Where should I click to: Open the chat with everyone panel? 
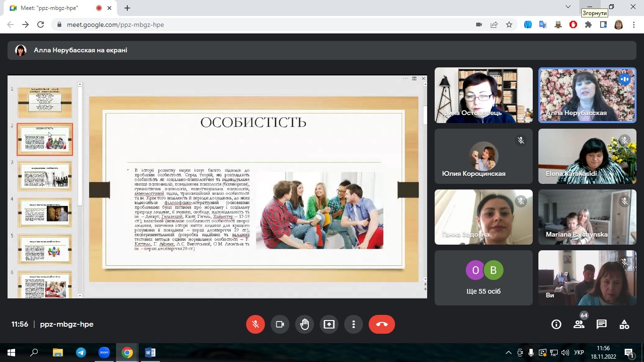pyautogui.click(x=602, y=324)
